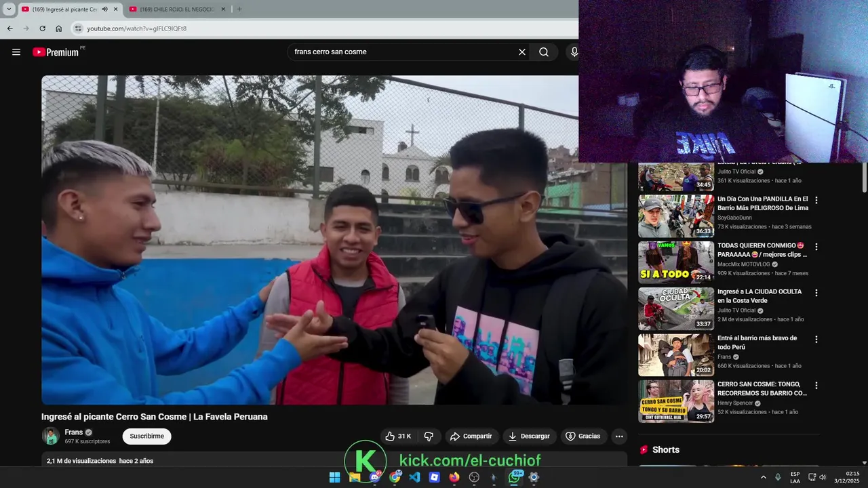This screenshot has width=868, height=488.
Task: Like the video with 31 K likes
Action: pos(398,436)
